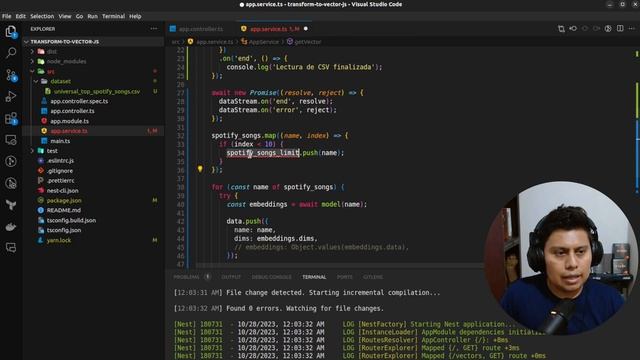Open .prettierrc file
Viewport: 640px width, 360px height.
pos(60,180)
